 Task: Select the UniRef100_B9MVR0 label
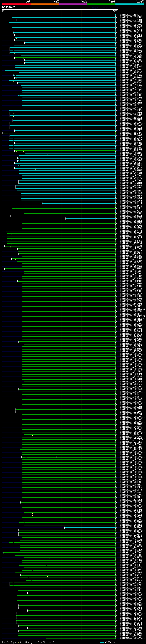coord(131,191)
